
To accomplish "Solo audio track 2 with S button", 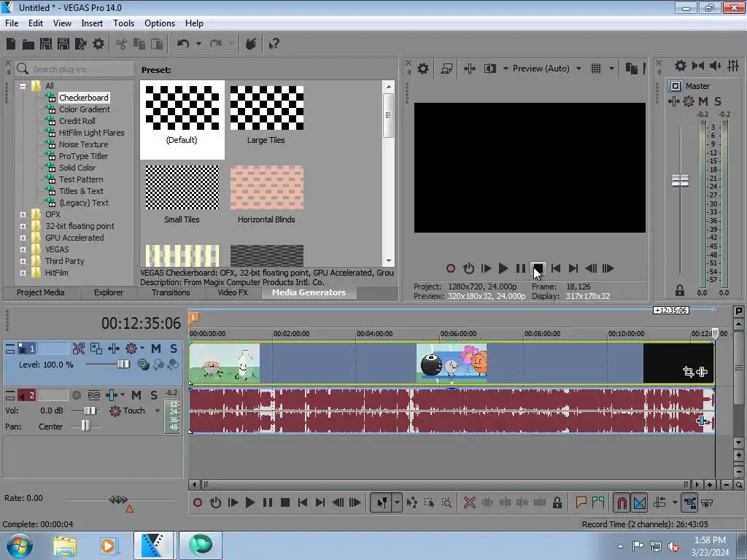I will pos(154,395).
